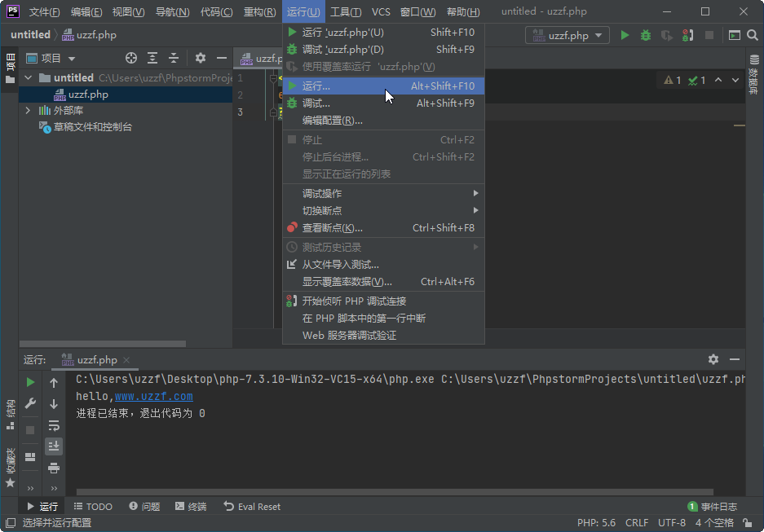Image resolution: width=764 pixels, height=532 pixels.
Task: Click the wrench icon in Run panel
Action: [30, 403]
